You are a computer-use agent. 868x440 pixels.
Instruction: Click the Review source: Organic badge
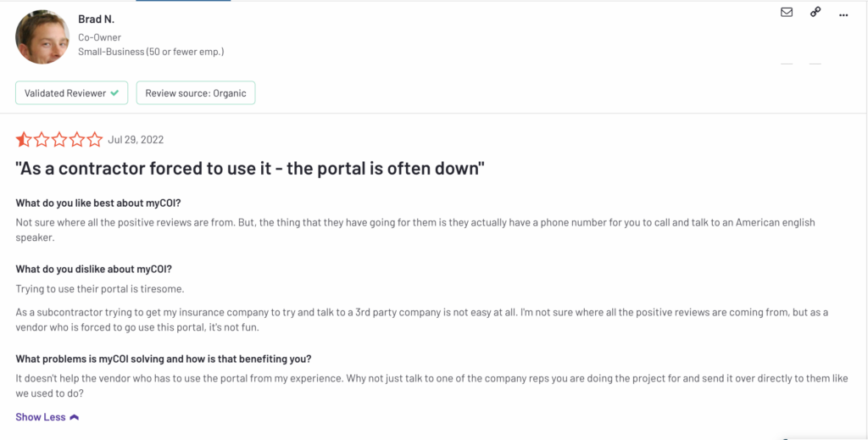196,93
